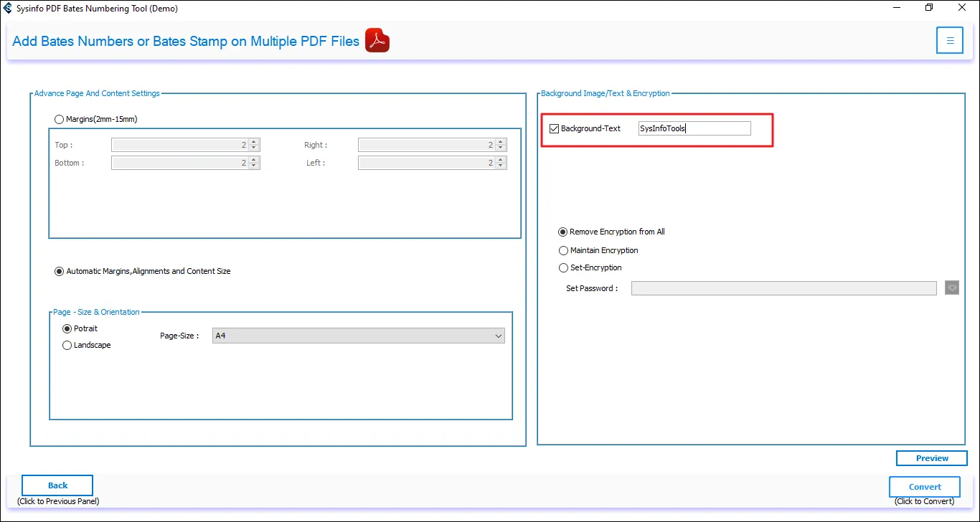Viewport: 980px width, 522px height.
Task: Click the 'Advance Page And Content Settings' group label
Action: coord(97,93)
